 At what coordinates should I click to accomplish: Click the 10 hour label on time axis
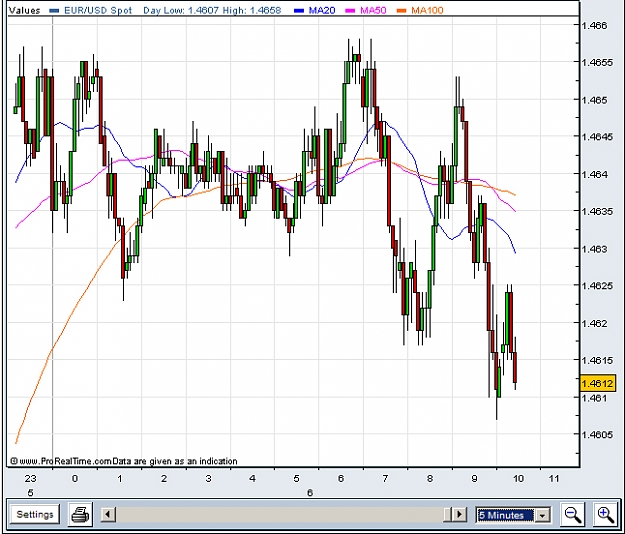coord(518,478)
